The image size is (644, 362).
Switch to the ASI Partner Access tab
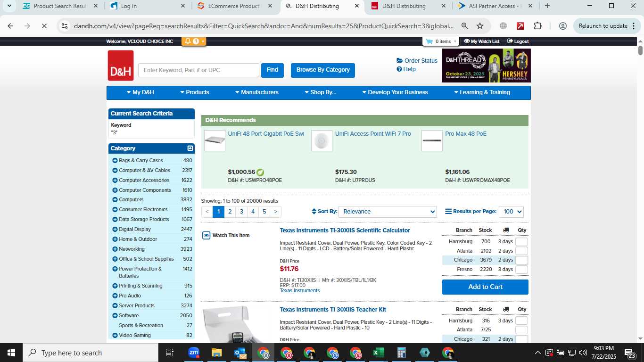pos(495,6)
